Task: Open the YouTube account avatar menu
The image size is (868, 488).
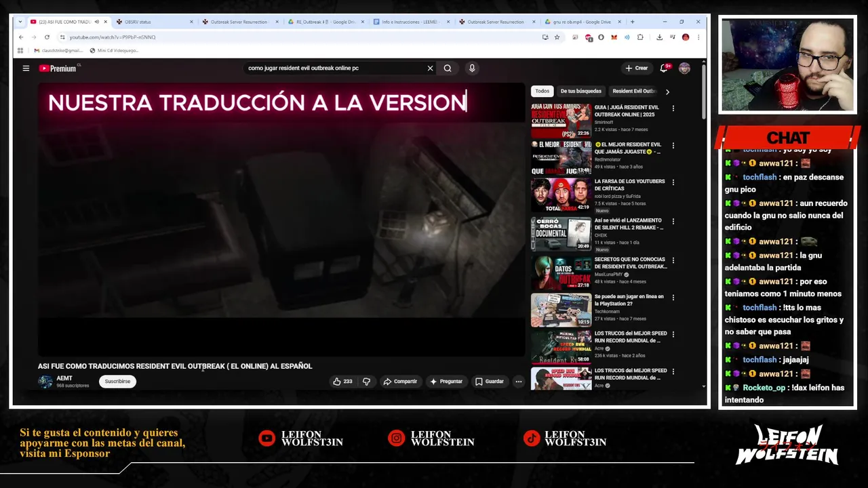Action: [x=684, y=68]
